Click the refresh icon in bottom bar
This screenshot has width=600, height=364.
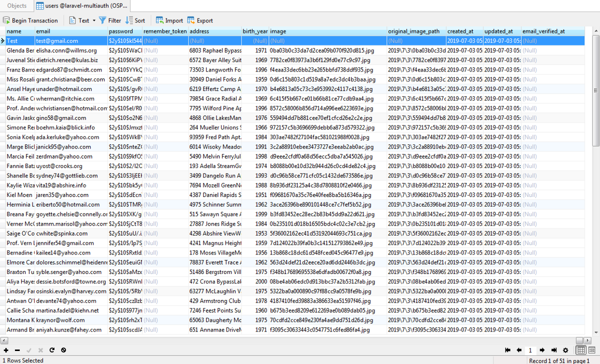click(x=51, y=350)
